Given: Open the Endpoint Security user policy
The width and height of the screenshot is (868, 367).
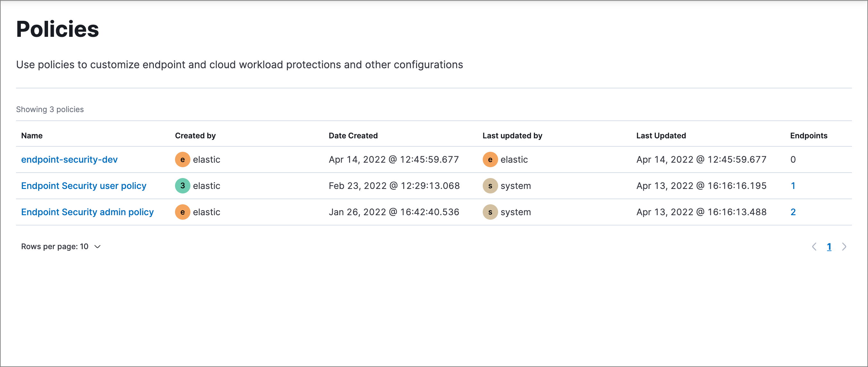Looking at the screenshot, I should coord(84,186).
